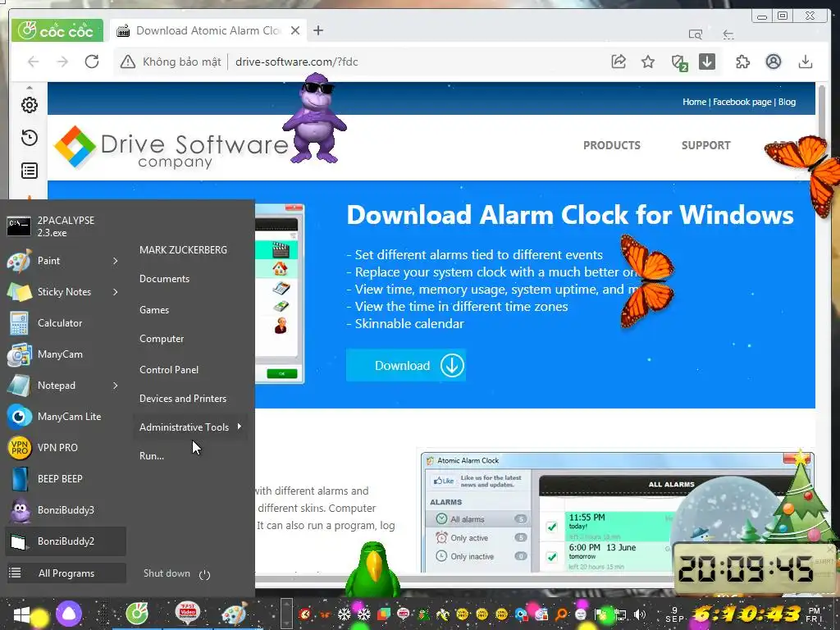Viewport: 840px width, 630px height.
Task: Click the Cốc Cốc logo menu button
Action: click(57, 30)
